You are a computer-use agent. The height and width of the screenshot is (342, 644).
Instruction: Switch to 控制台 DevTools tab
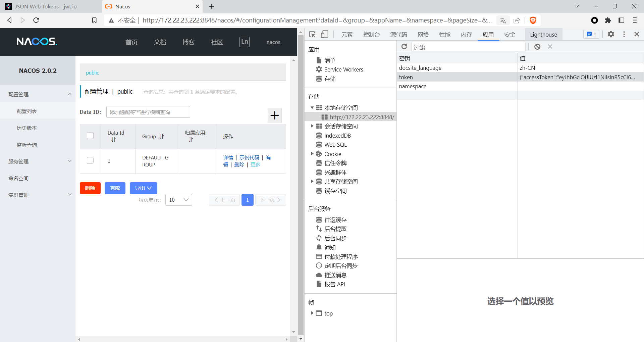pyautogui.click(x=371, y=35)
